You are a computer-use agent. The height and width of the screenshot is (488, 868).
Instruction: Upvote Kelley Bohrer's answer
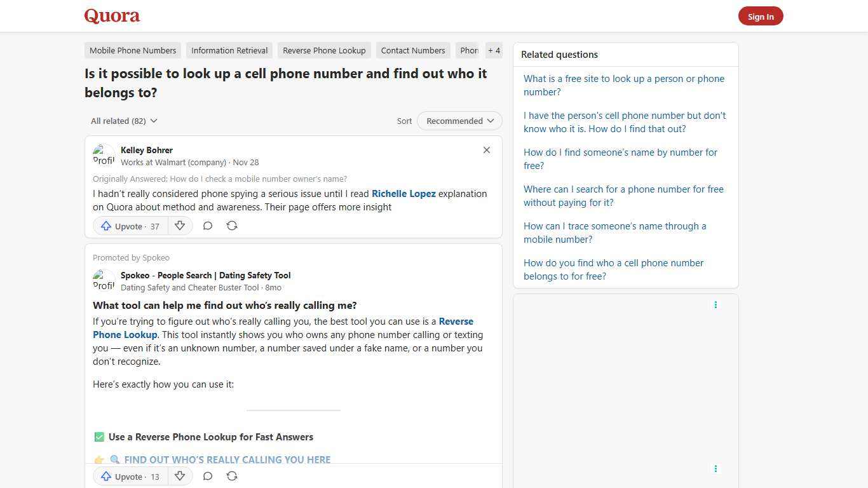click(128, 226)
